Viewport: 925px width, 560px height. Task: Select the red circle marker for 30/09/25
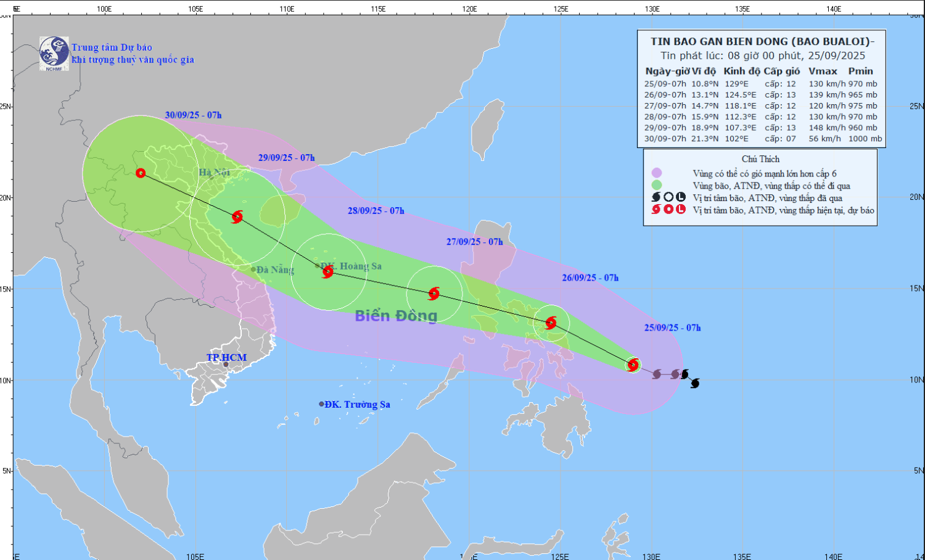pyautogui.click(x=141, y=173)
